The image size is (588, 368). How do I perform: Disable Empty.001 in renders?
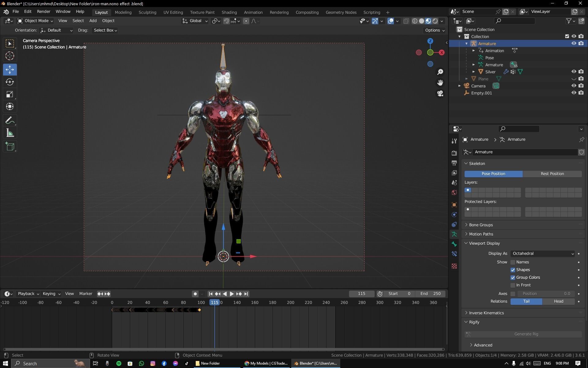pyautogui.click(x=581, y=93)
